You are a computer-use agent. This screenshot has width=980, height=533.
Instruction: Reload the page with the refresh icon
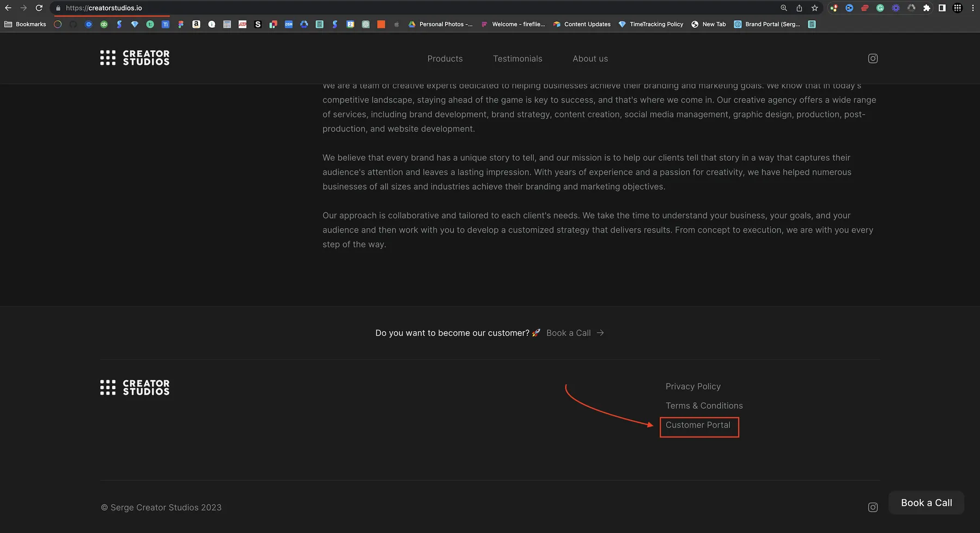pos(39,8)
